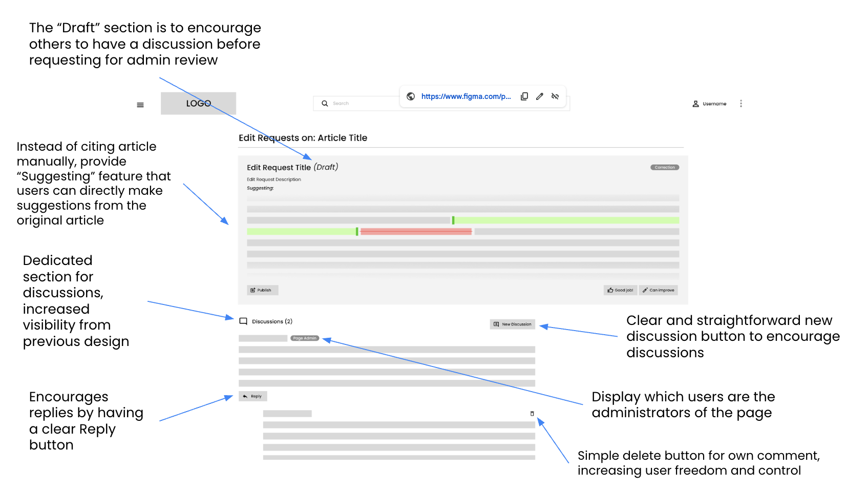Start a New Discussion
Viewport: 868px width, 490px height.
tap(513, 324)
